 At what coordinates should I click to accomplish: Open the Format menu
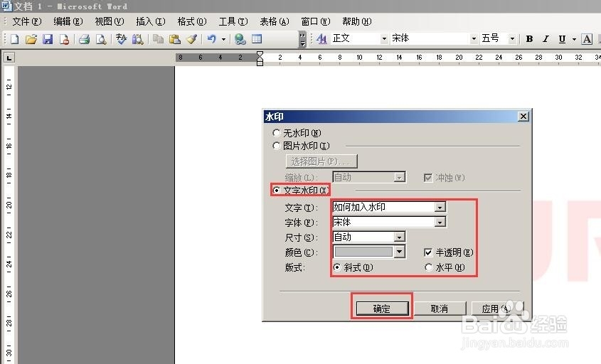click(x=191, y=21)
